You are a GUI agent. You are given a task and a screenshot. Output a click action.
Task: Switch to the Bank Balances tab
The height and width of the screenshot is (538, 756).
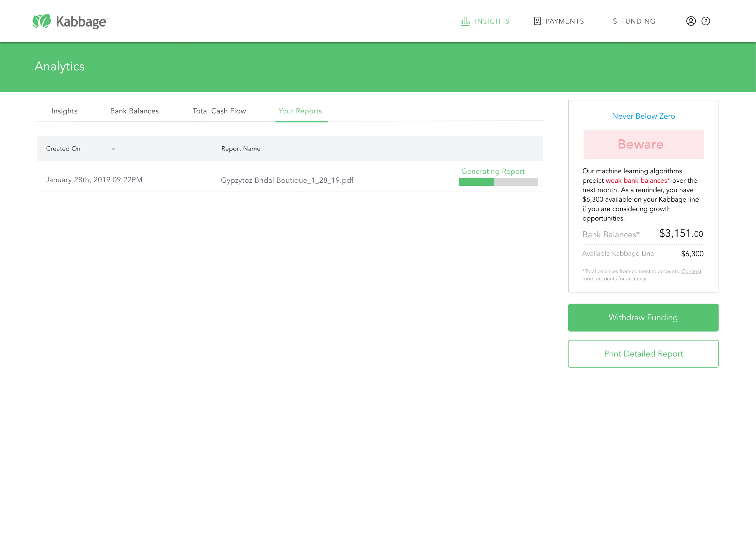pos(134,111)
